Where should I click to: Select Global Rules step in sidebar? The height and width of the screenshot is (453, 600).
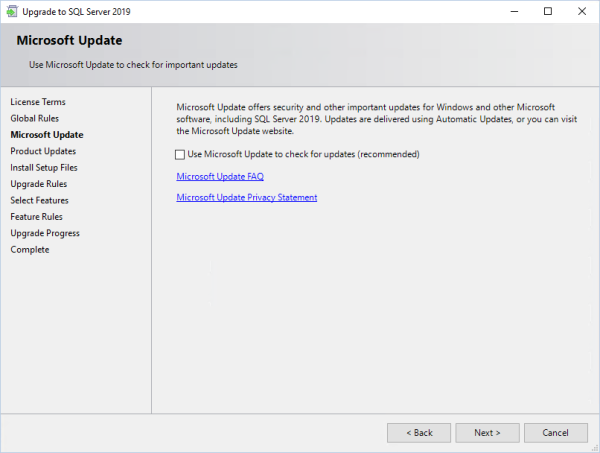pyautogui.click(x=34, y=118)
